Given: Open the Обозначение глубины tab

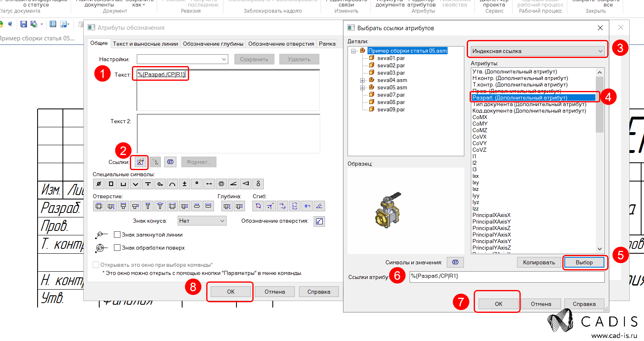Looking at the screenshot, I should 213,44.
